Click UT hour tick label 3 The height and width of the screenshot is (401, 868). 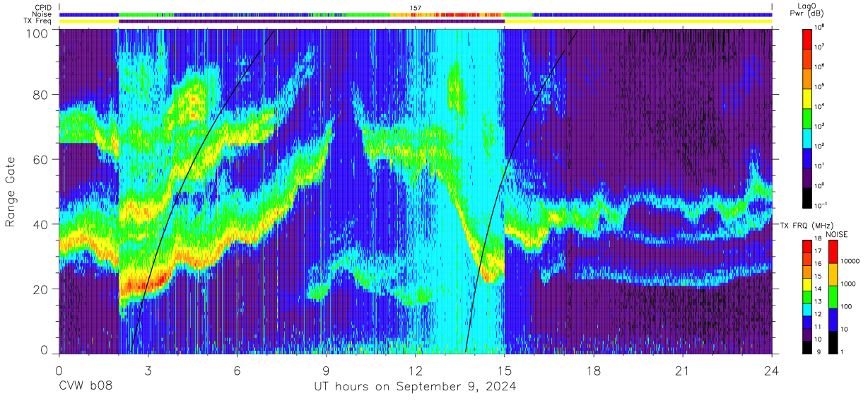148,370
